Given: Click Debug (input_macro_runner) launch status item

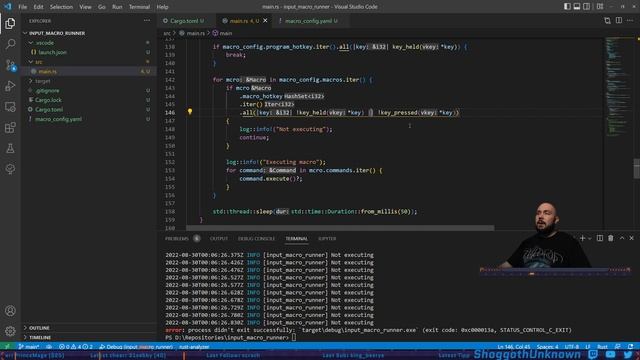Looking at the screenshot, I should coord(136,347).
